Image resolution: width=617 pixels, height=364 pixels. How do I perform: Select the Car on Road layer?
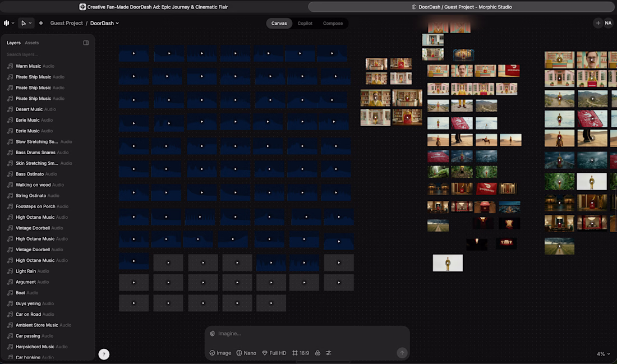[x=47, y=315]
